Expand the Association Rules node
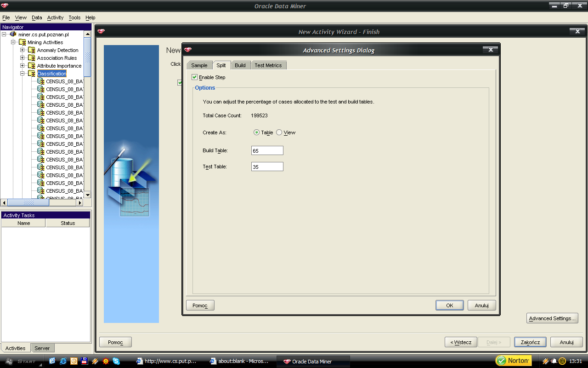 (x=23, y=58)
